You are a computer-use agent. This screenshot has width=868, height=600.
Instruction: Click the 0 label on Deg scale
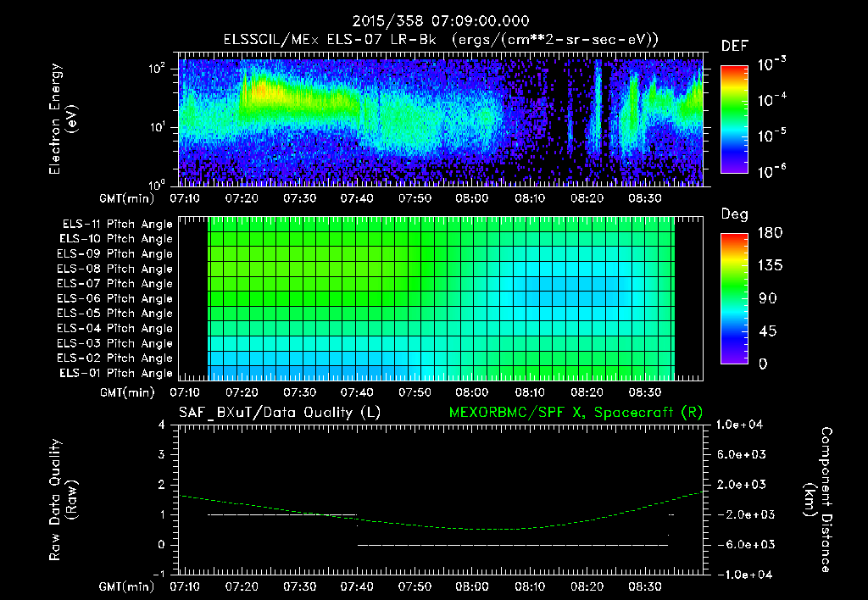763,364
